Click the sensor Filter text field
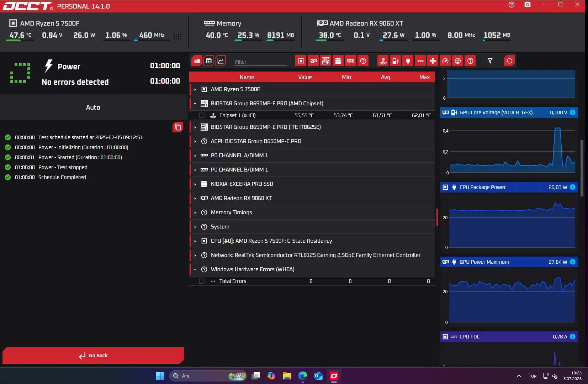This screenshot has width=588, height=384. tap(260, 62)
